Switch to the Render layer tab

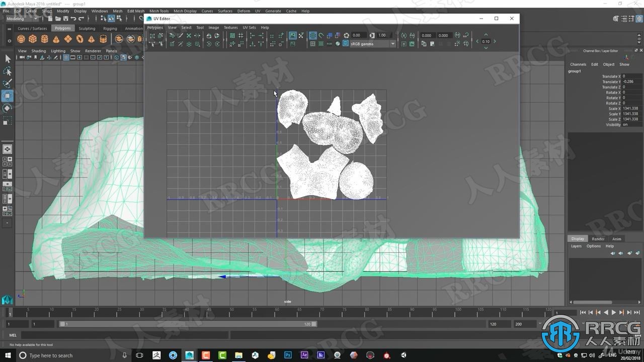point(598,239)
